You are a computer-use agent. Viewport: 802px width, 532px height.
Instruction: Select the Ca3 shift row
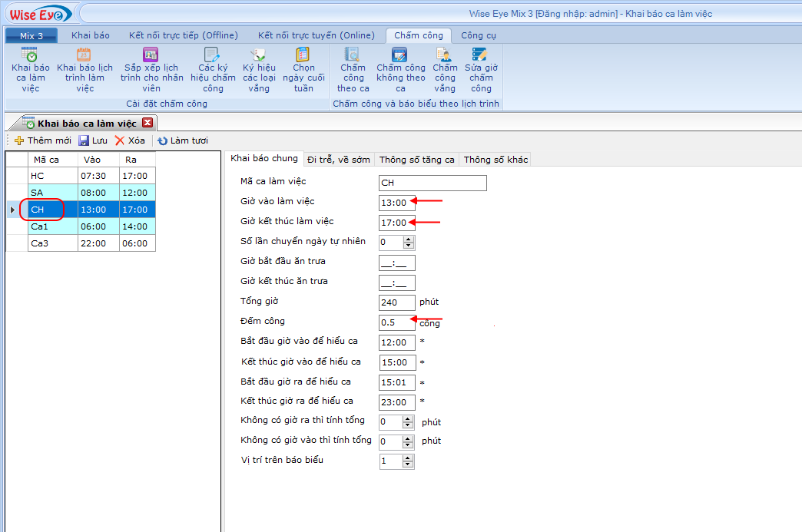point(52,243)
